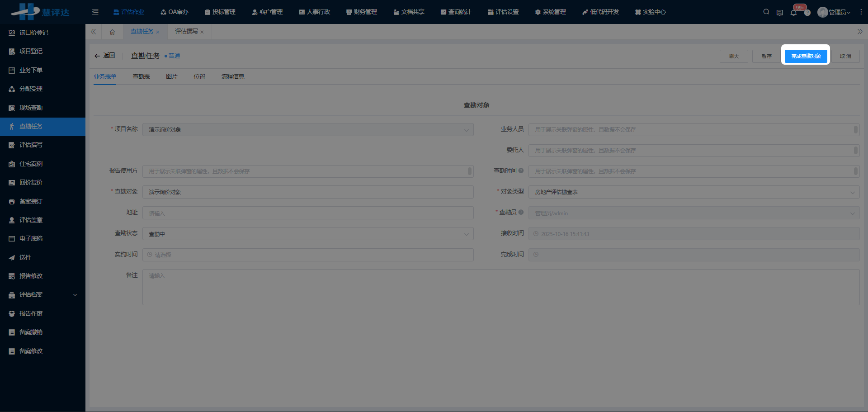Click the 完成查勘对象 button

tap(805, 56)
